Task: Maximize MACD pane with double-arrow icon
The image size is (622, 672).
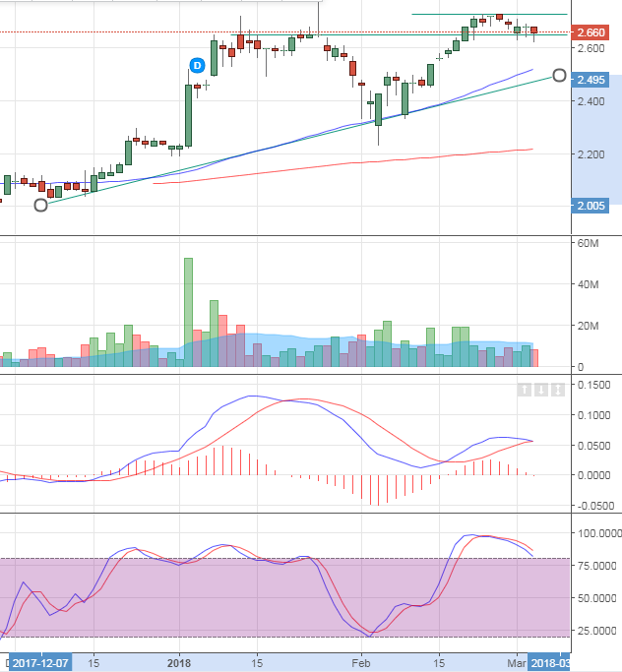Action: tap(558, 390)
